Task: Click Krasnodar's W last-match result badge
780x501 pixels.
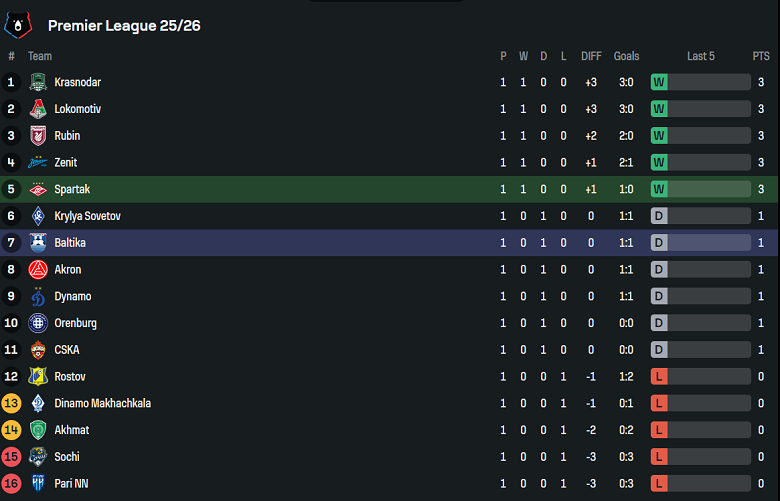Action: [x=659, y=82]
